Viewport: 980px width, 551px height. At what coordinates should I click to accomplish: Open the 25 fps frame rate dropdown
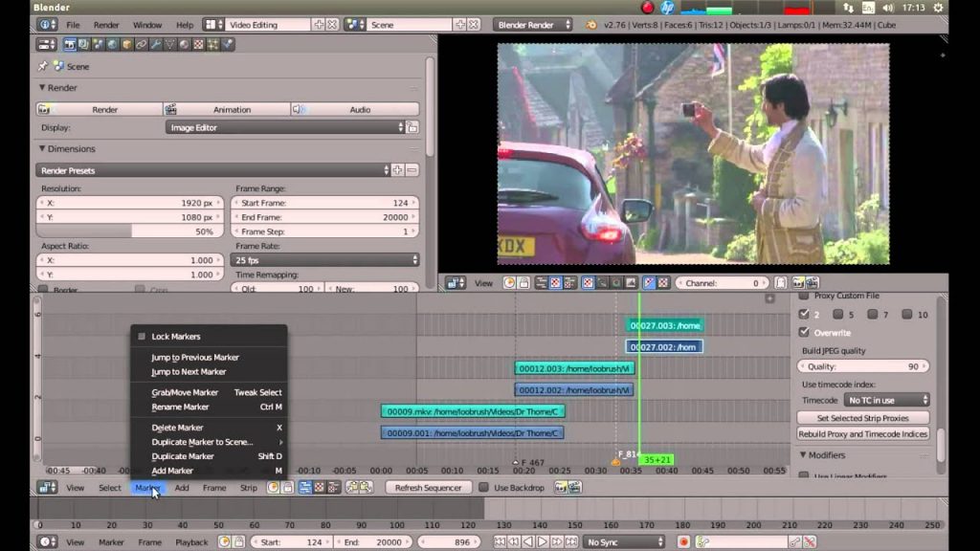pyautogui.click(x=324, y=260)
